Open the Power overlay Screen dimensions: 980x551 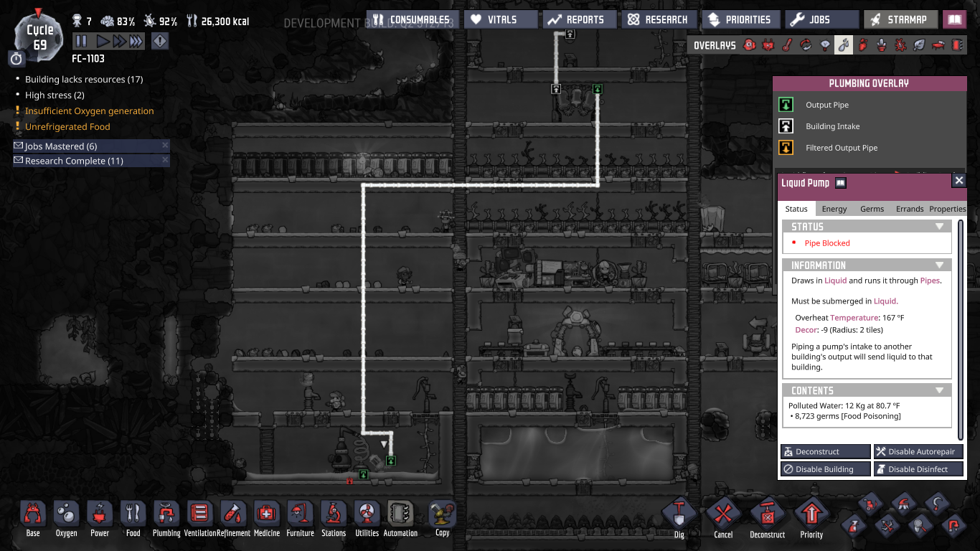tap(768, 45)
